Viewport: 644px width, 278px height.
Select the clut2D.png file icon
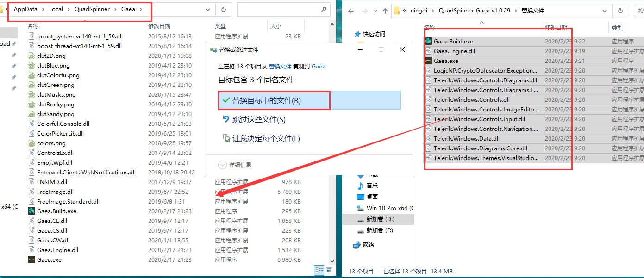(31, 56)
